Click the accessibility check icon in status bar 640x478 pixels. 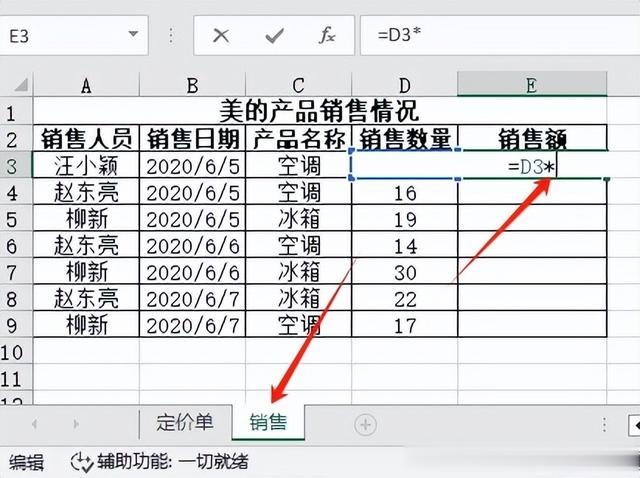[x=82, y=462]
